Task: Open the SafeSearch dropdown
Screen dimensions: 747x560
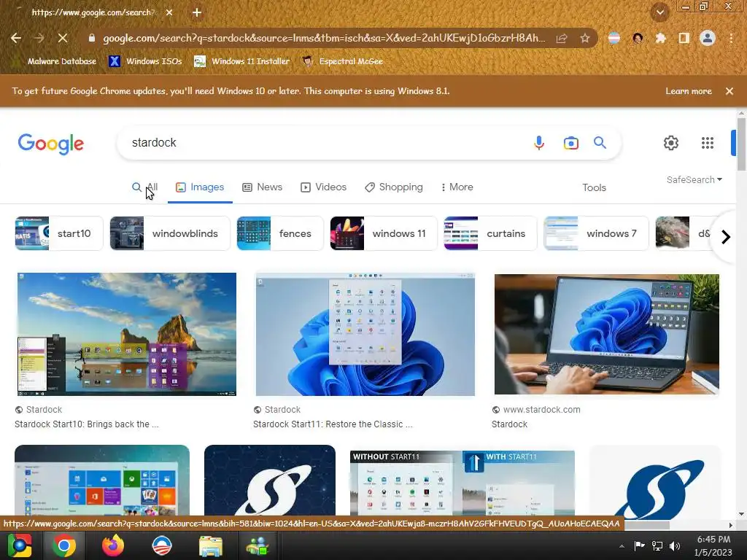Action: (694, 179)
